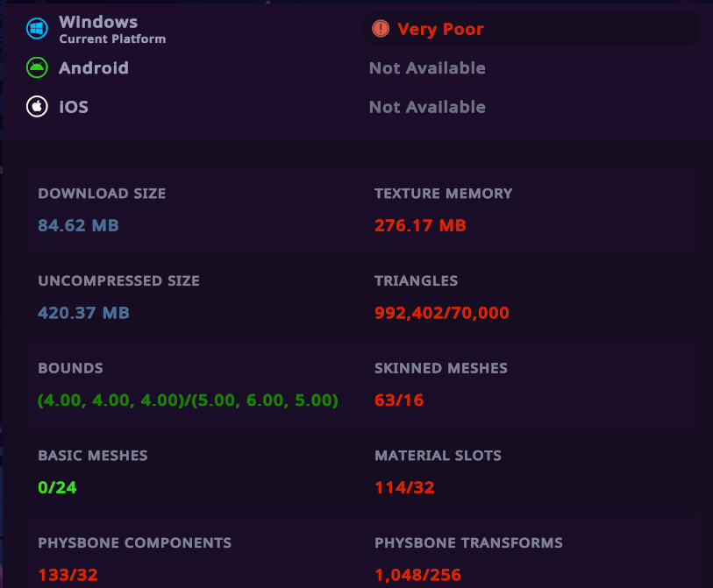Click the PhysBone Components value 133/32

click(x=68, y=575)
